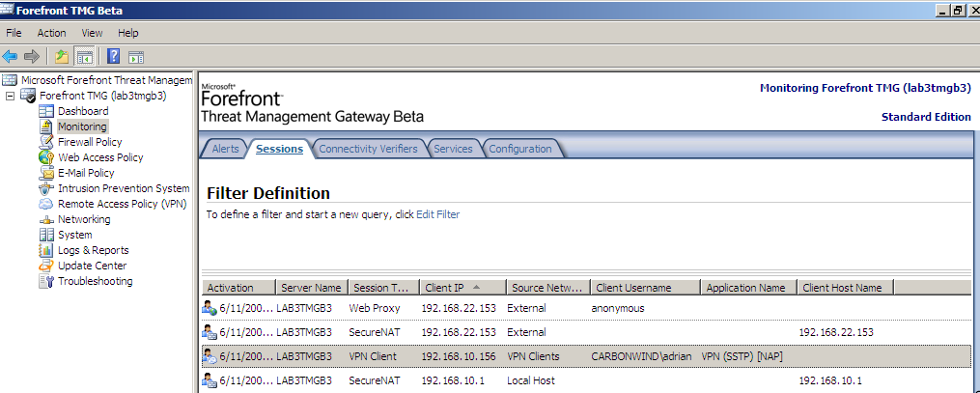Toggle the Show/Hide Console Tree icon

click(84, 57)
